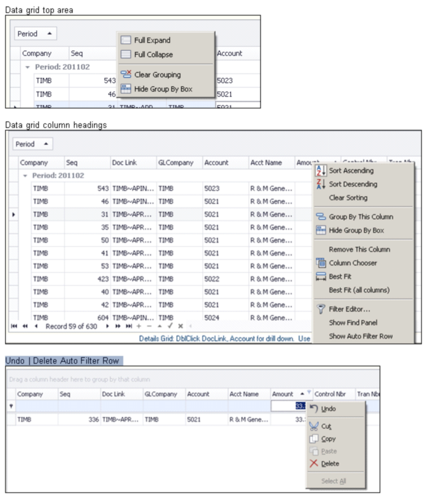Click Doc Link column header in middle grid

point(133,162)
